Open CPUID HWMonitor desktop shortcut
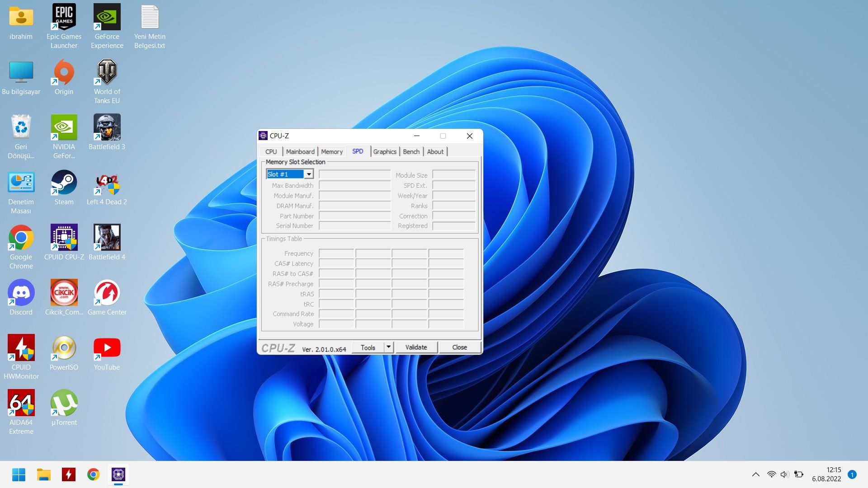Viewport: 868px width, 488px height. point(21,348)
